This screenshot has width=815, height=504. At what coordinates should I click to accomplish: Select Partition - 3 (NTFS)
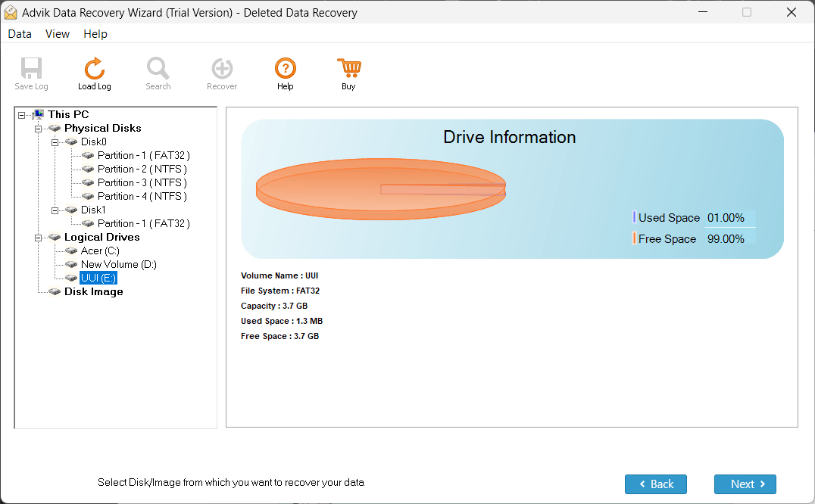tap(142, 182)
